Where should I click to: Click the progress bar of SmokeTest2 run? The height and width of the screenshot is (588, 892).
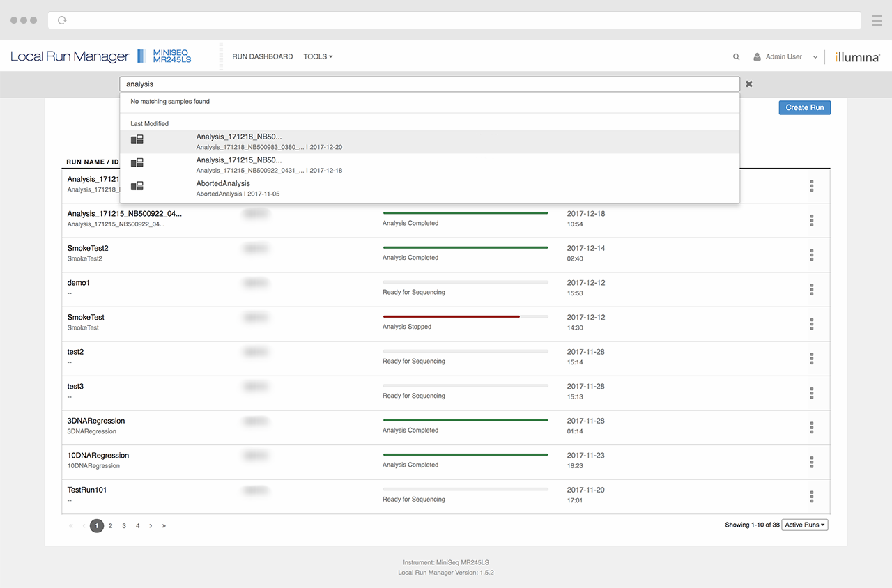click(466, 247)
